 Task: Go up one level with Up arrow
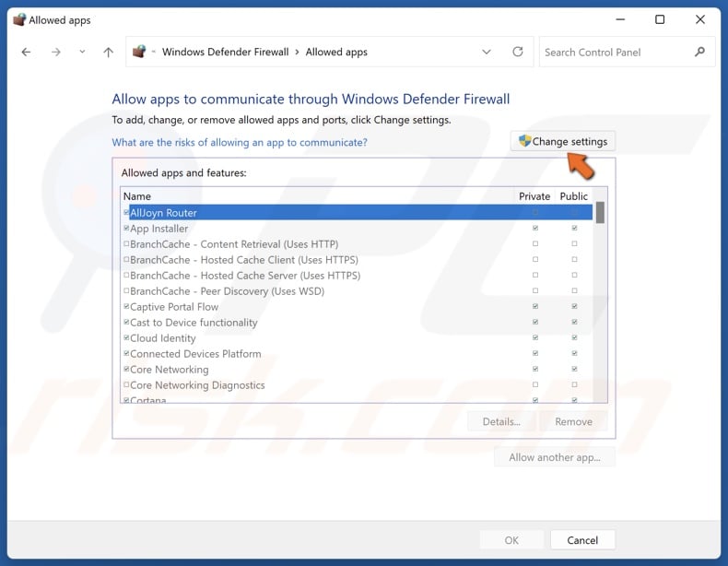click(x=108, y=53)
